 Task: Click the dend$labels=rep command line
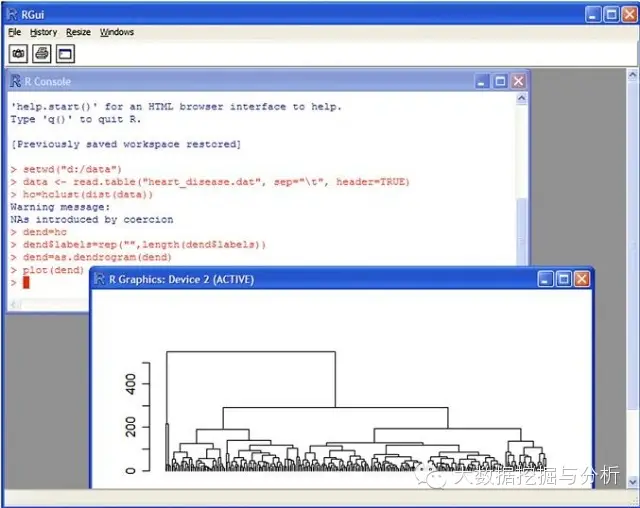pos(138,244)
